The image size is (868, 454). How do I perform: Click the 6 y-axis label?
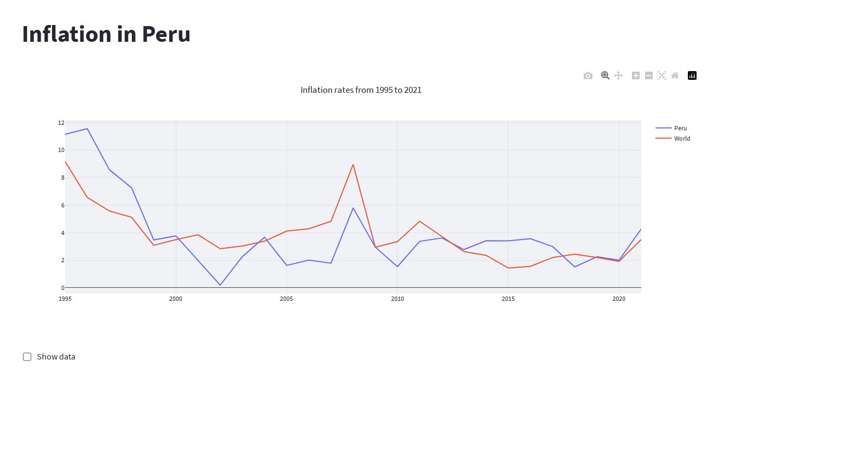coord(63,205)
